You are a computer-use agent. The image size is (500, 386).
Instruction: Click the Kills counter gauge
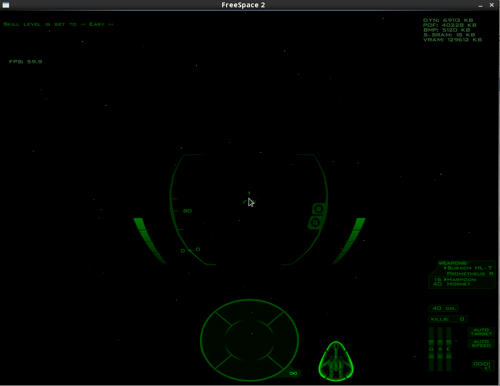pos(447,319)
